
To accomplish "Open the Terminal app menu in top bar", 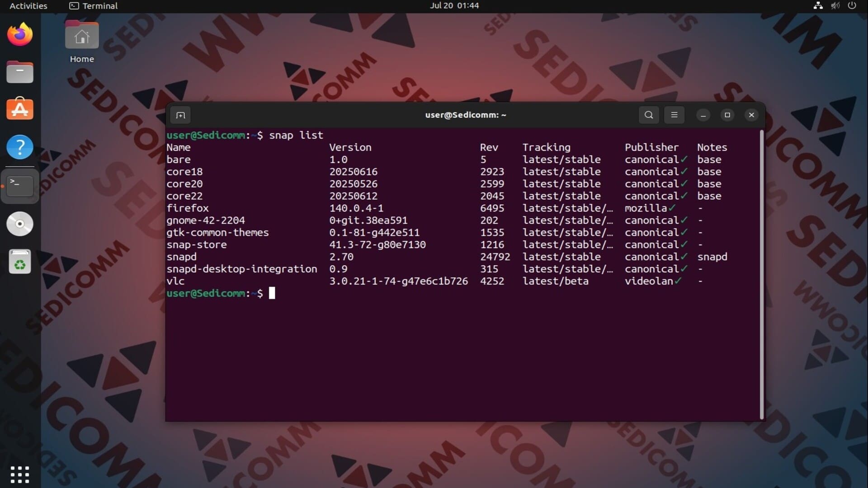I will point(94,6).
